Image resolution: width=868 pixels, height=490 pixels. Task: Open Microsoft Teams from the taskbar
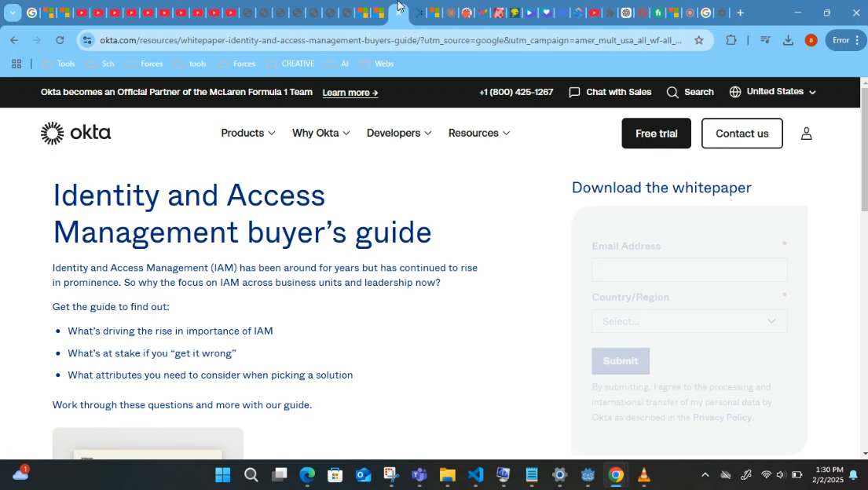[419, 475]
